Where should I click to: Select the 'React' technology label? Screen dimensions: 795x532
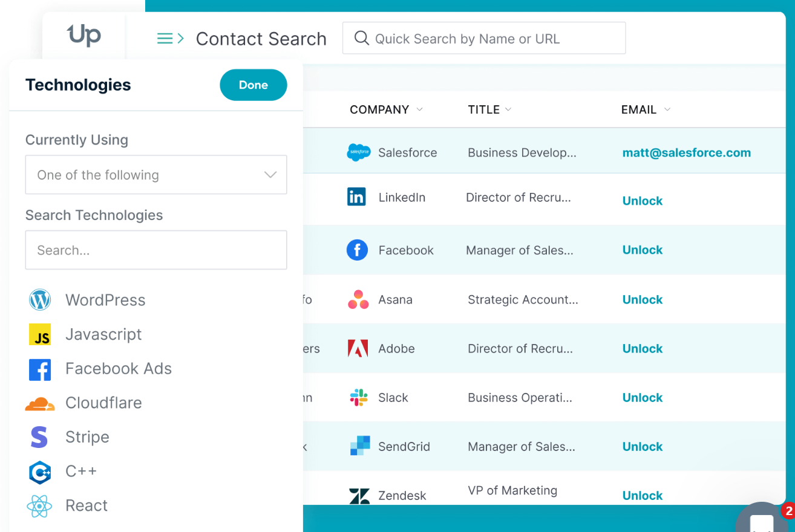pos(87,506)
